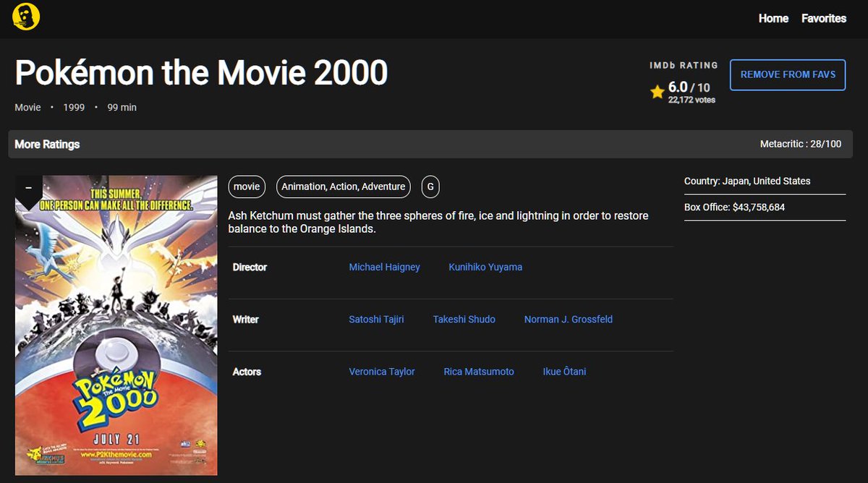Open director Michael Haigney's page
This screenshot has height=483, width=868.
click(x=384, y=267)
